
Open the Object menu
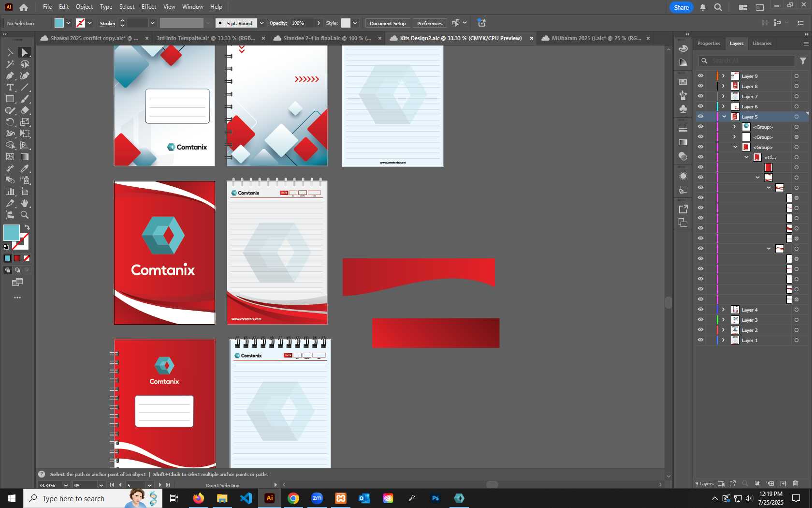pos(84,7)
